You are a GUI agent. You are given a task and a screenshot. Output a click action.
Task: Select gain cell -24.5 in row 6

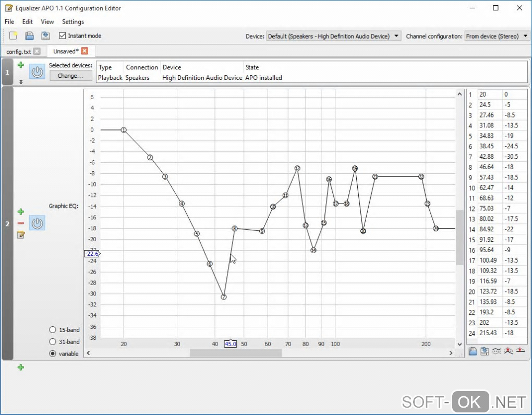(x=514, y=146)
